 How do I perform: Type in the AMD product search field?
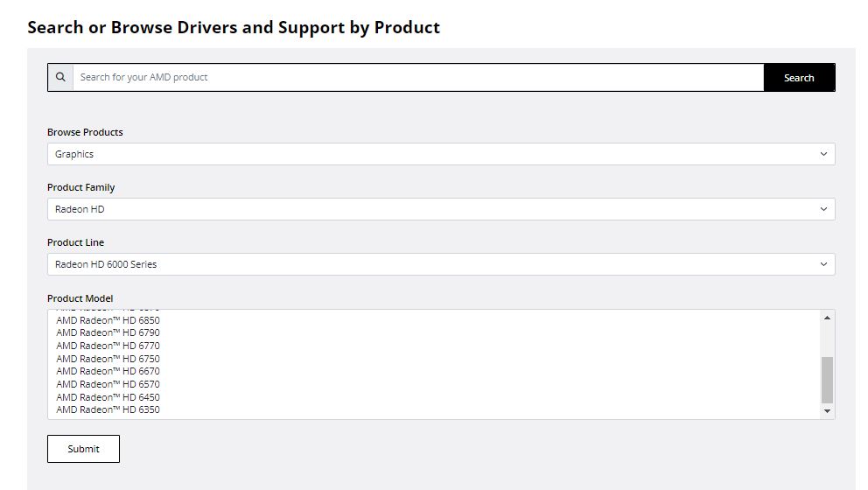tap(417, 77)
